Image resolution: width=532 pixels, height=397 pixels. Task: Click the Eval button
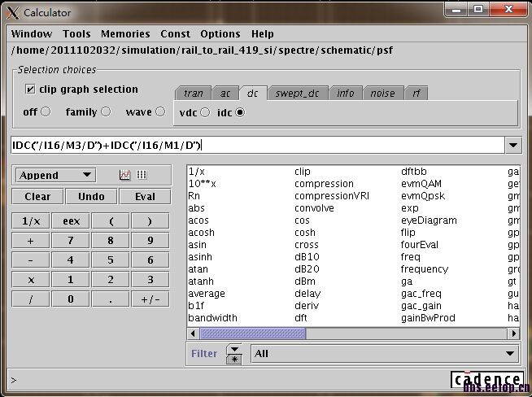145,197
